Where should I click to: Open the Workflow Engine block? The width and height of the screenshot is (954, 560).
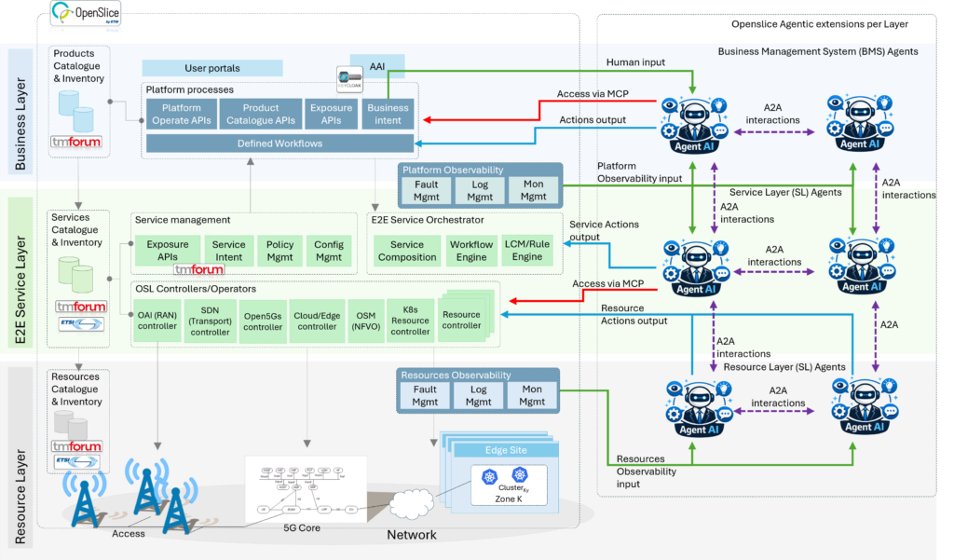click(x=471, y=251)
